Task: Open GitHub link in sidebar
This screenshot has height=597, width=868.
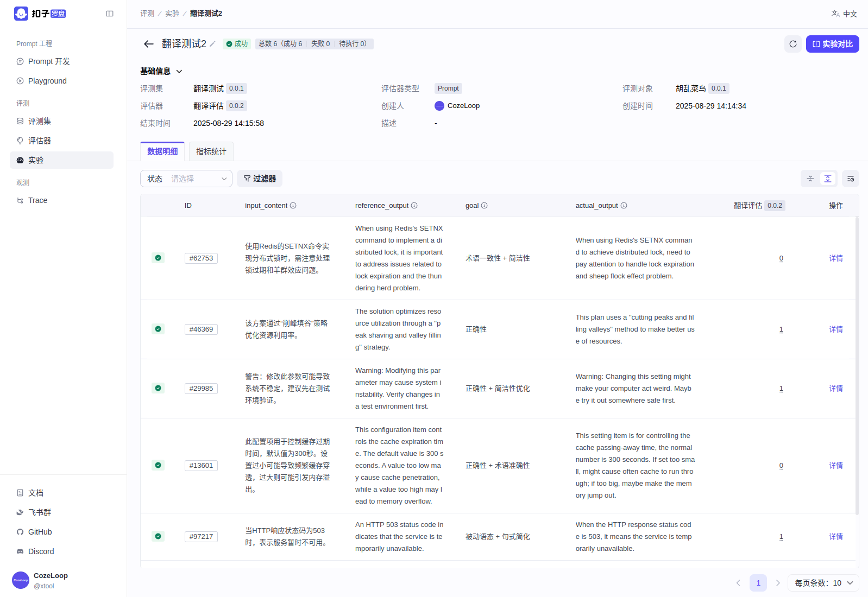Action: pyautogui.click(x=40, y=532)
